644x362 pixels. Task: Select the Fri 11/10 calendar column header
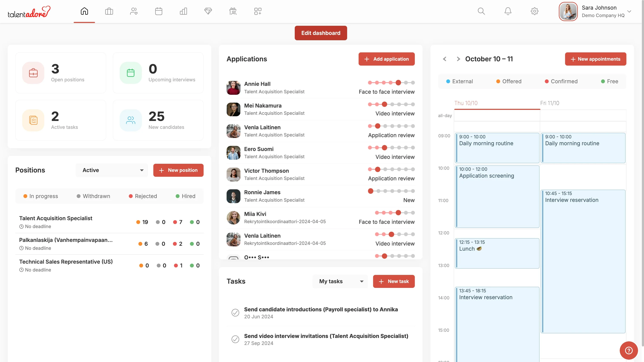point(549,103)
